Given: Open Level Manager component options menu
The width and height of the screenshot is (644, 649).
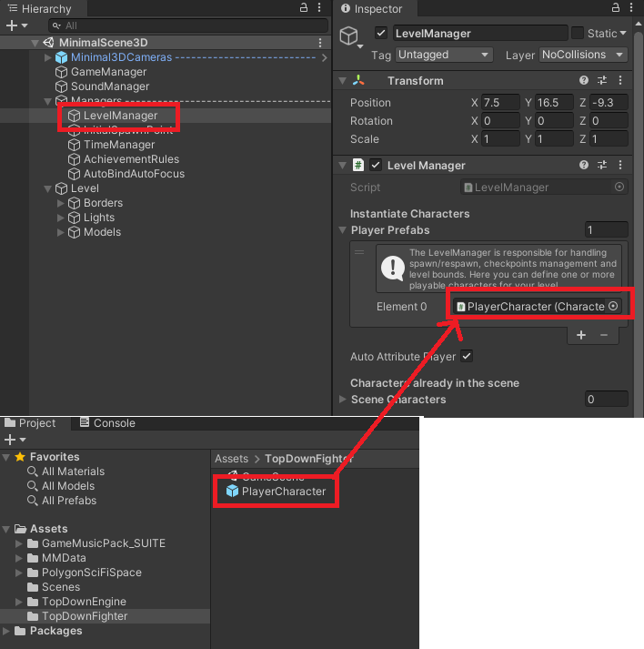Looking at the screenshot, I should (620, 165).
